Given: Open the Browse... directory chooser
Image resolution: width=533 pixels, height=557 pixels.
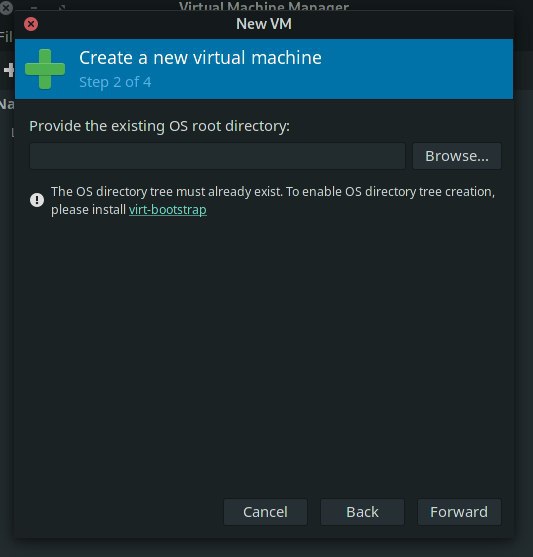Looking at the screenshot, I should [457, 156].
